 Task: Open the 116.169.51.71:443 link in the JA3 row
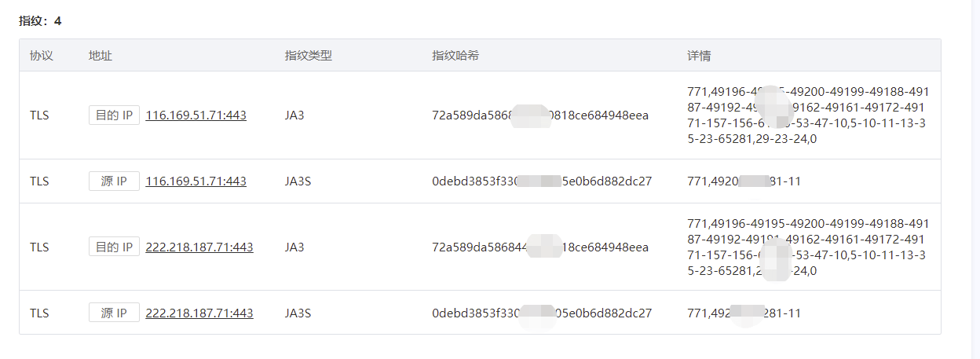click(196, 115)
